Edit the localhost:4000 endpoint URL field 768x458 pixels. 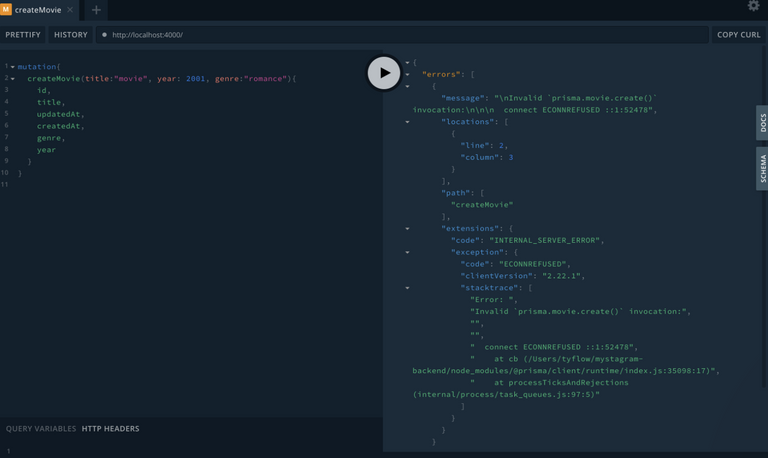[402, 35]
